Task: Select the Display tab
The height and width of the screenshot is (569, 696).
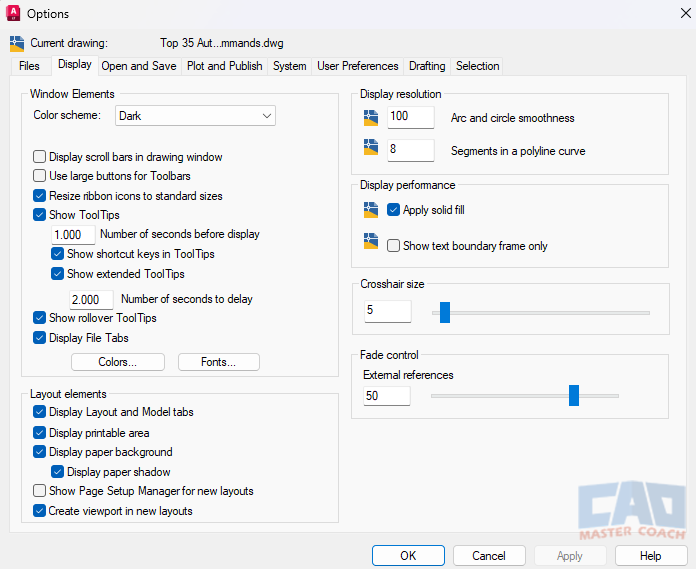Action: pos(75,65)
